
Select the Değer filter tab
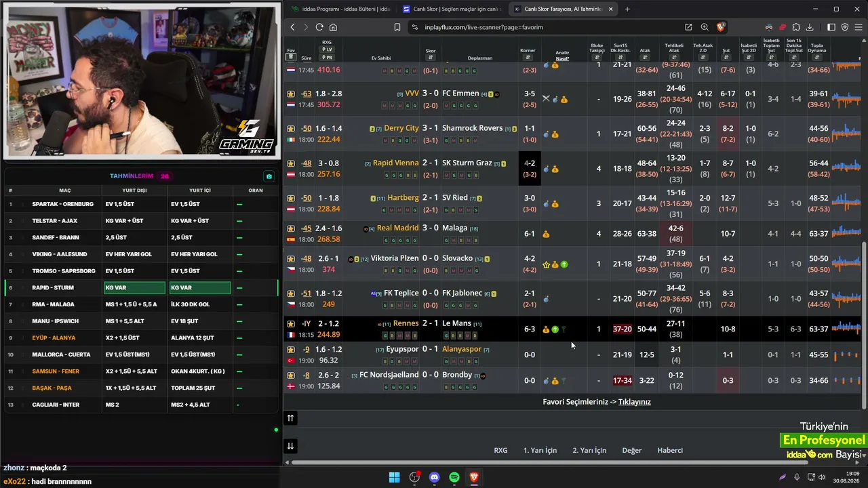coord(632,450)
